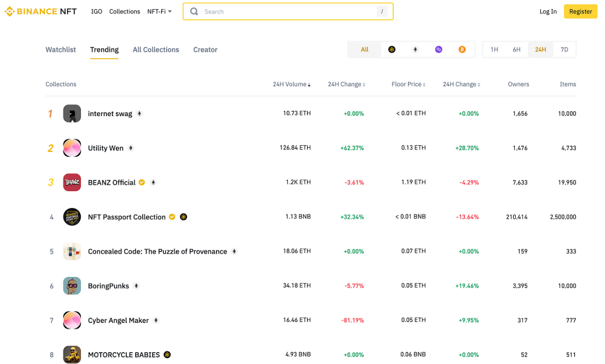
Task: Switch time range to 1H
Action: [494, 50]
